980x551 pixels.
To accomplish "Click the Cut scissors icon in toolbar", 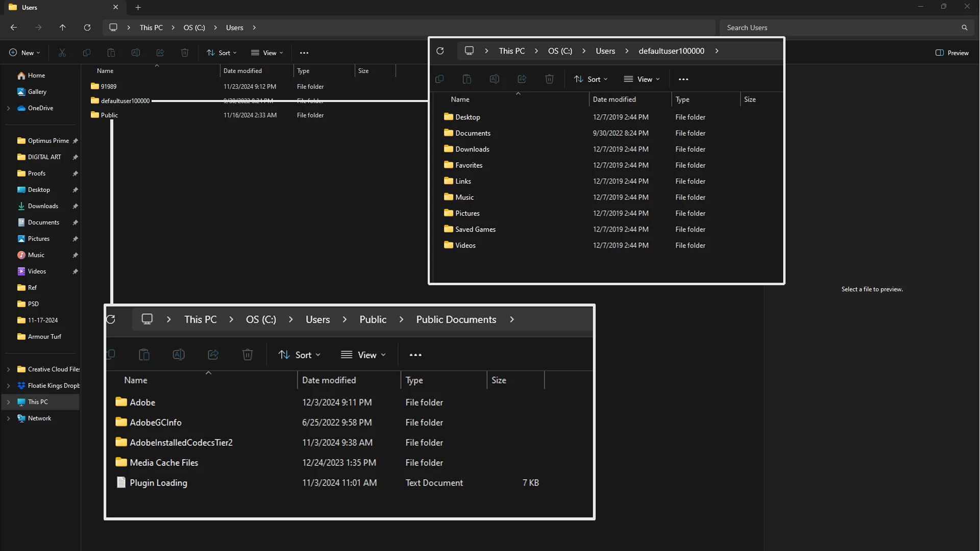I will (x=62, y=53).
